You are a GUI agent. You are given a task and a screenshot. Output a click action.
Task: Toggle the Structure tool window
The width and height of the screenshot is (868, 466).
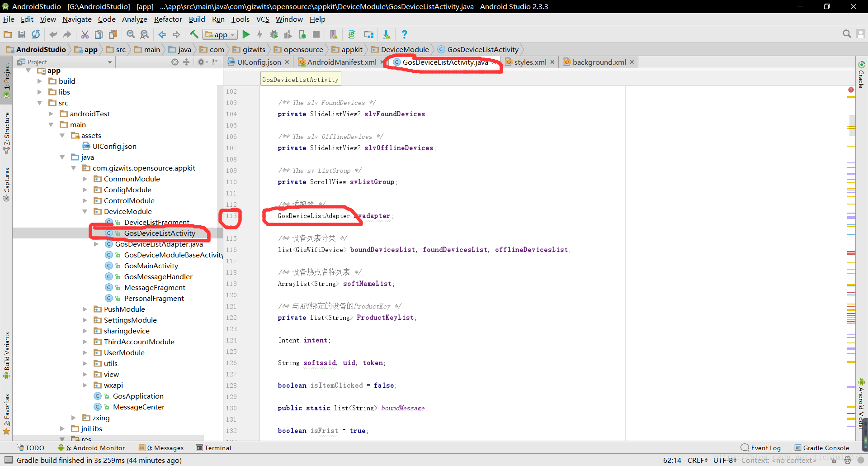click(6, 133)
